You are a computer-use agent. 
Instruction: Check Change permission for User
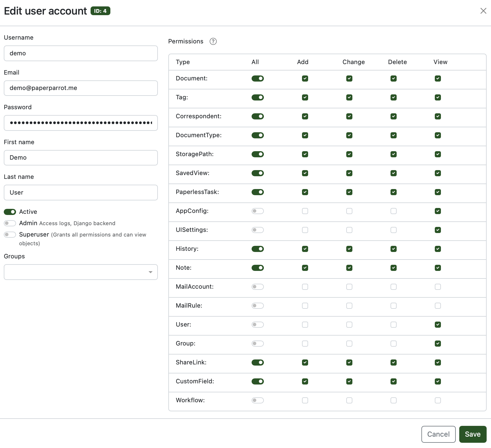point(349,325)
